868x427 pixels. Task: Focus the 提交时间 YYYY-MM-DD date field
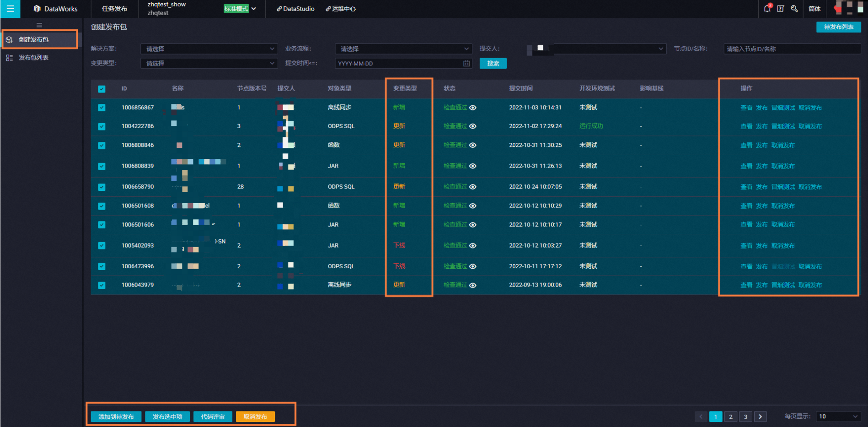403,64
